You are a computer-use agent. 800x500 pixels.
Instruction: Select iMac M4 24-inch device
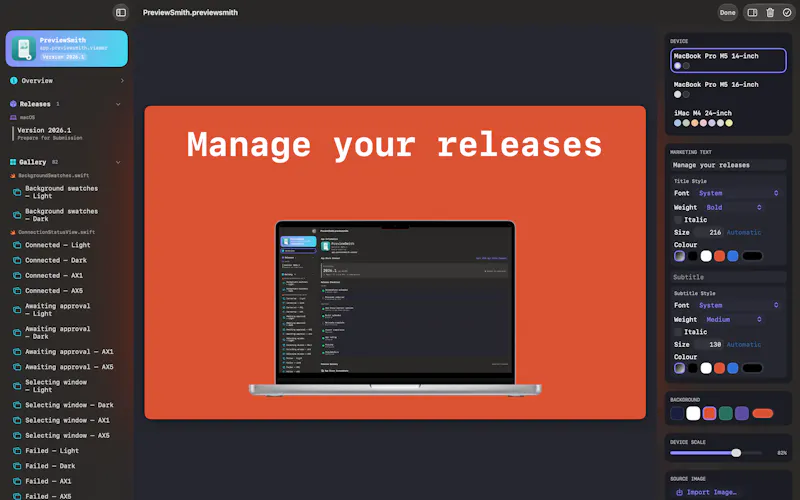coord(728,118)
